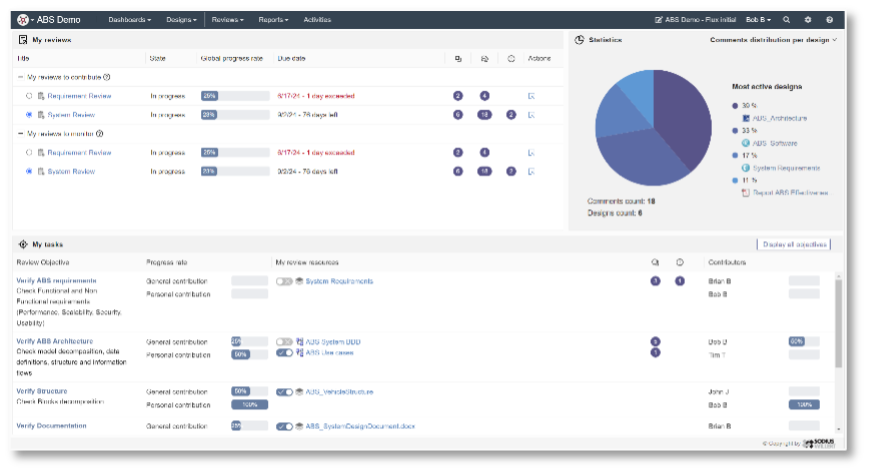Click the clock column header icon in My tasks

[680, 263]
